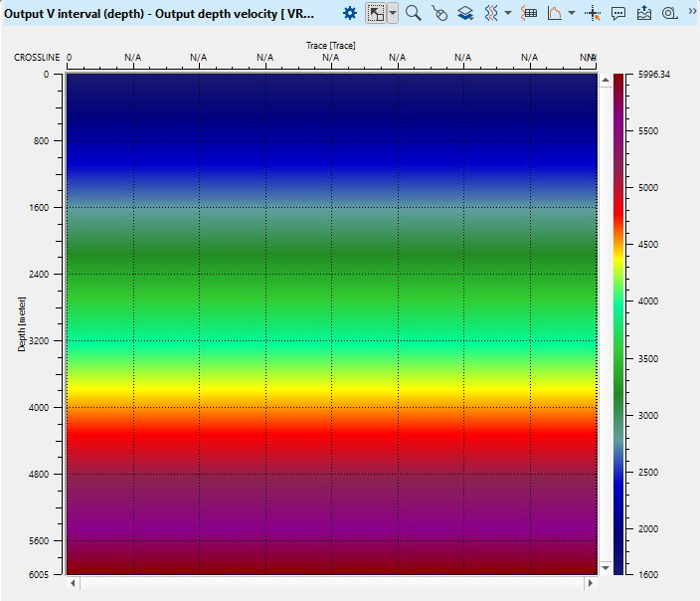
Task: Click the tape measure icon
Action: click(x=668, y=13)
